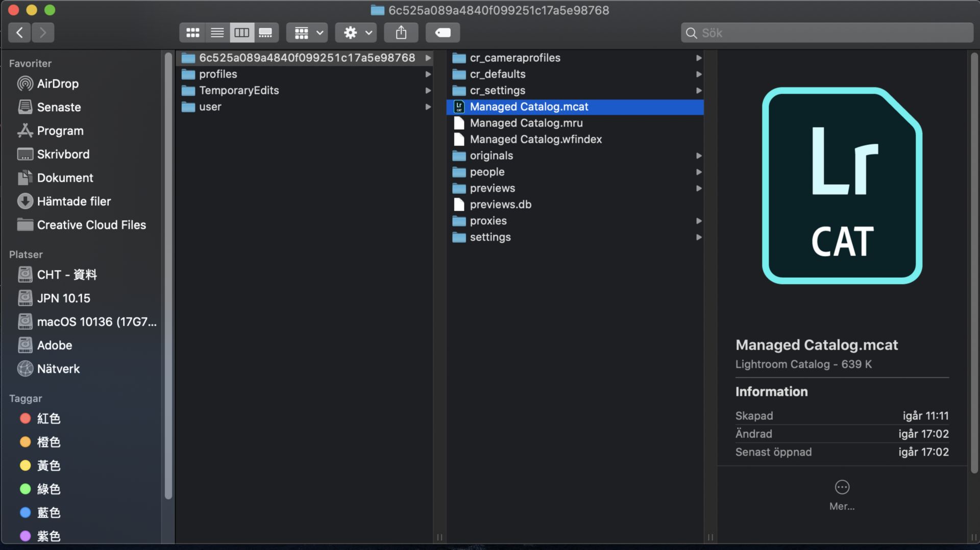
Task: Select the 藍色 tag
Action: (49, 512)
